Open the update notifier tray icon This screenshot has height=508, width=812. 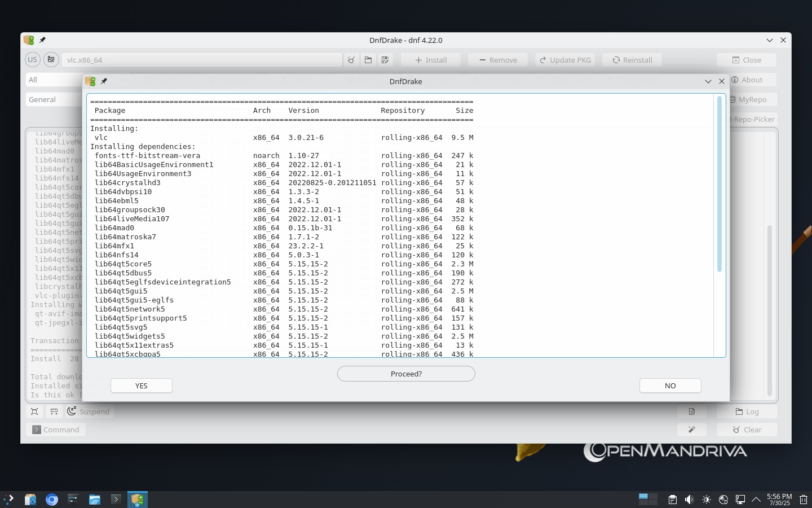(x=723, y=500)
